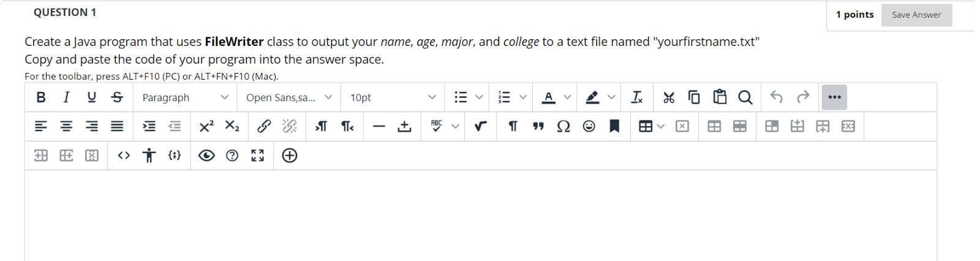Insert an anchor bookmark

614,126
